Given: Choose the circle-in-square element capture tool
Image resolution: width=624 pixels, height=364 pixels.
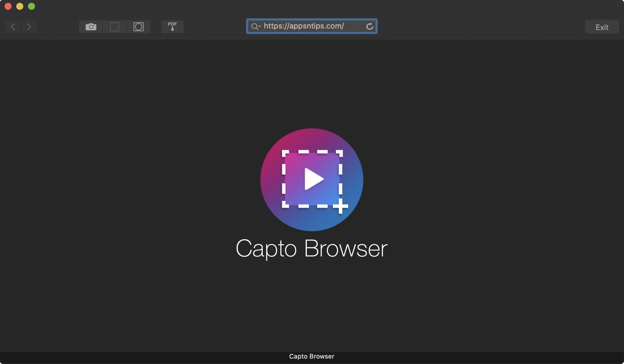Looking at the screenshot, I should [139, 27].
